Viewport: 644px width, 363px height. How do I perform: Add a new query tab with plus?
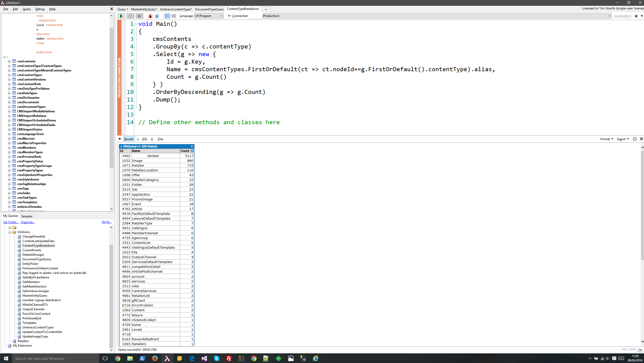[x=266, y=9]
